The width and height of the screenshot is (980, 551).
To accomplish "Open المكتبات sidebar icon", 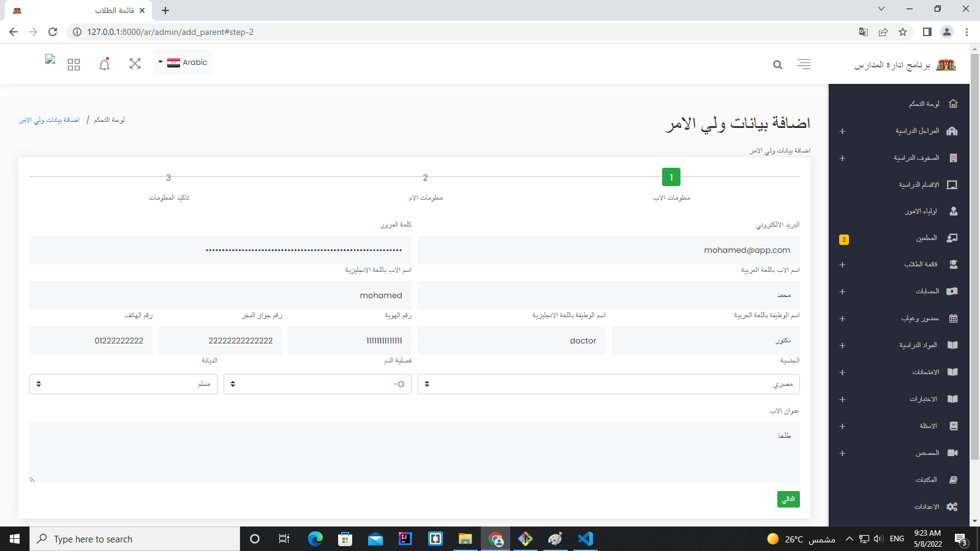I will point(953,479).
